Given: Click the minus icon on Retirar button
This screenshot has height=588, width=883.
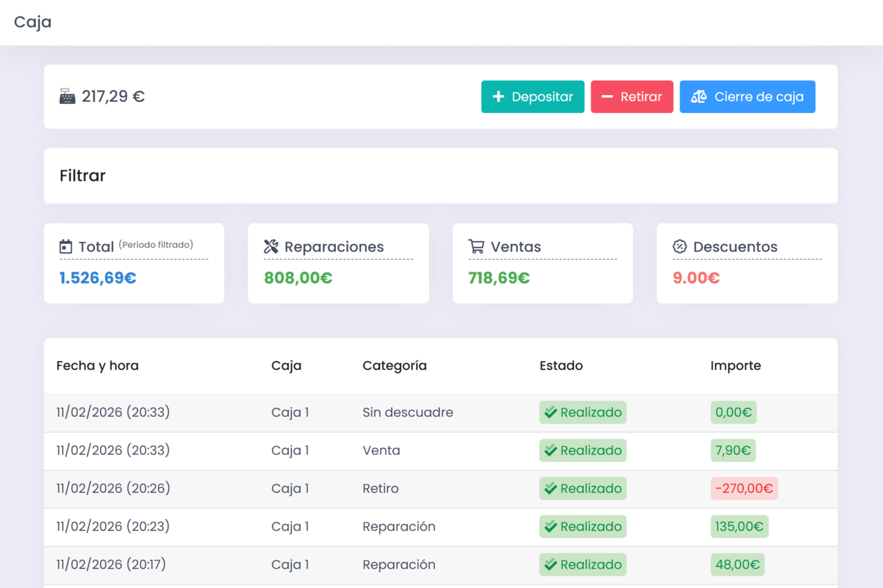Looking at the screenshot, I should [607, 97].
